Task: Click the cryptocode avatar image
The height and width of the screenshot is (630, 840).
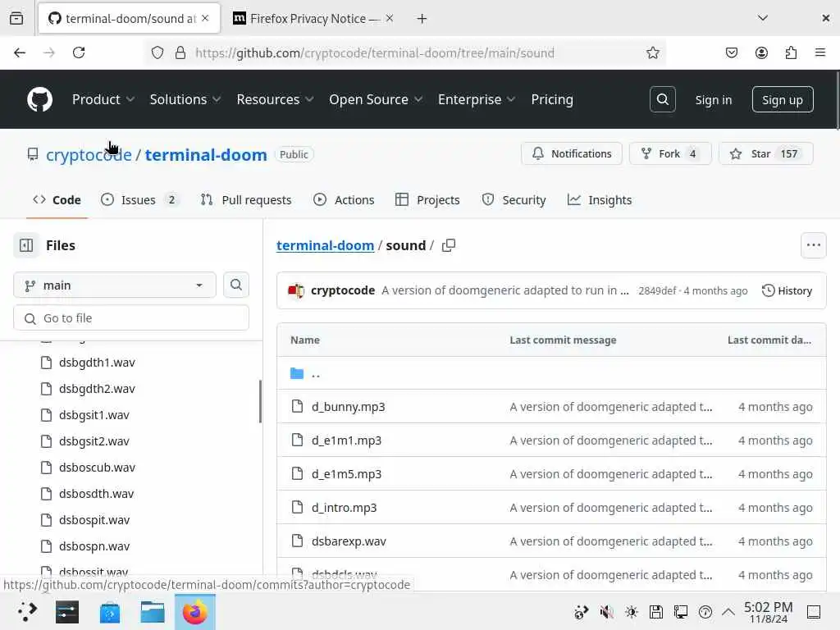Action: [x=296, y=290]
